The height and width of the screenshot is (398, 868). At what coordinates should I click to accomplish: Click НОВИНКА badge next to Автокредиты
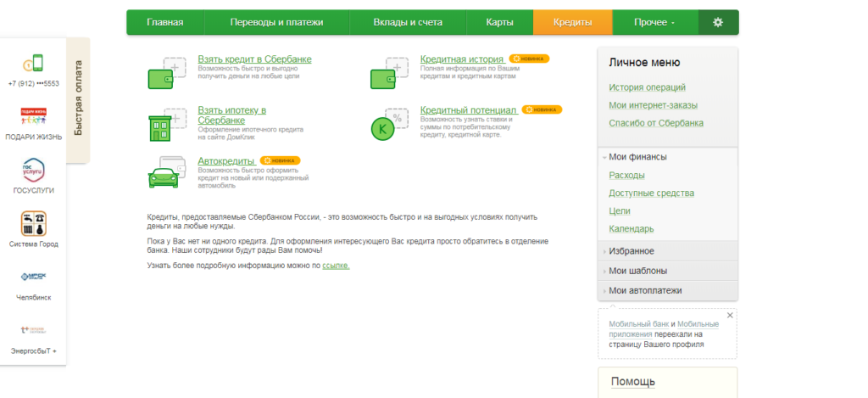tap(280, 160)
